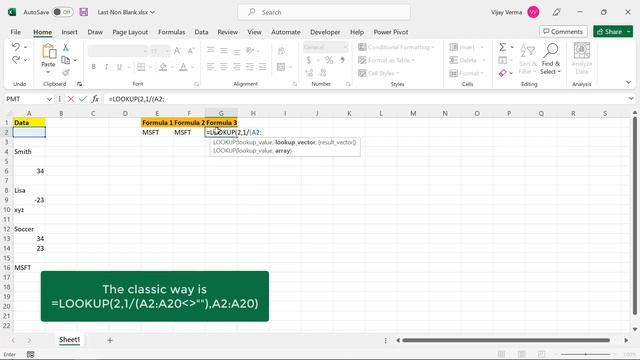Viewport: 640px width, 360px height.
Task: Toggle Italic formatting
Action: pos(106,67)
